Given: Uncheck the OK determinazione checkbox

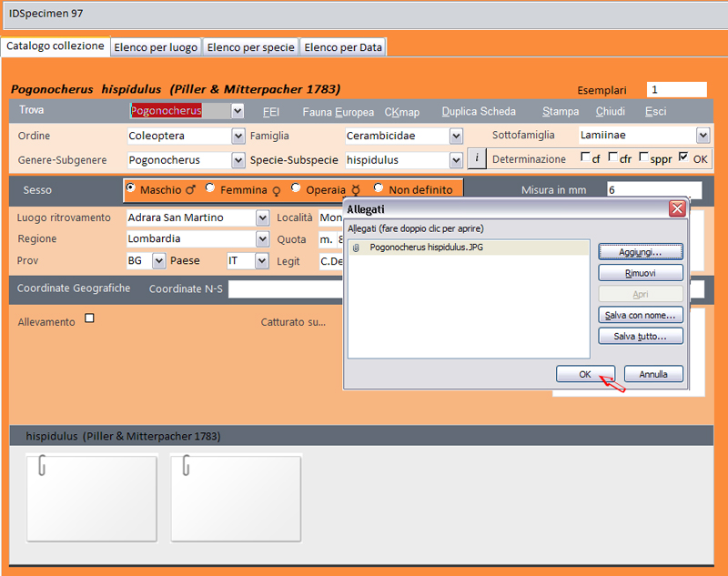Looking at the screenshot, I should (x=684, y=157).
